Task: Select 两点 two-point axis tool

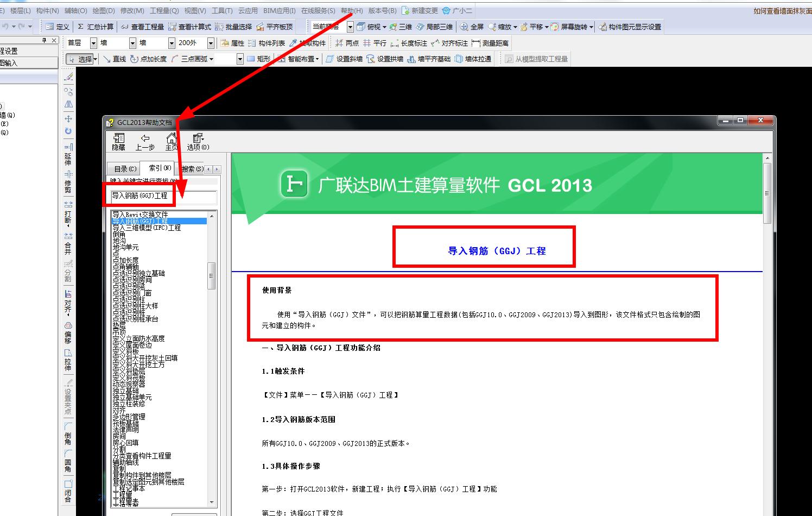Action: coord(347,43)
